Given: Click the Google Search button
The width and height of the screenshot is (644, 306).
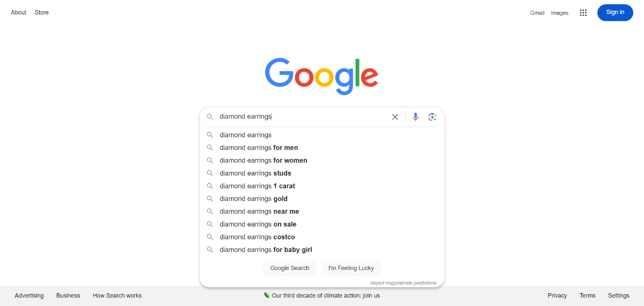Looking at the screenshot, I should click(290, 268).
